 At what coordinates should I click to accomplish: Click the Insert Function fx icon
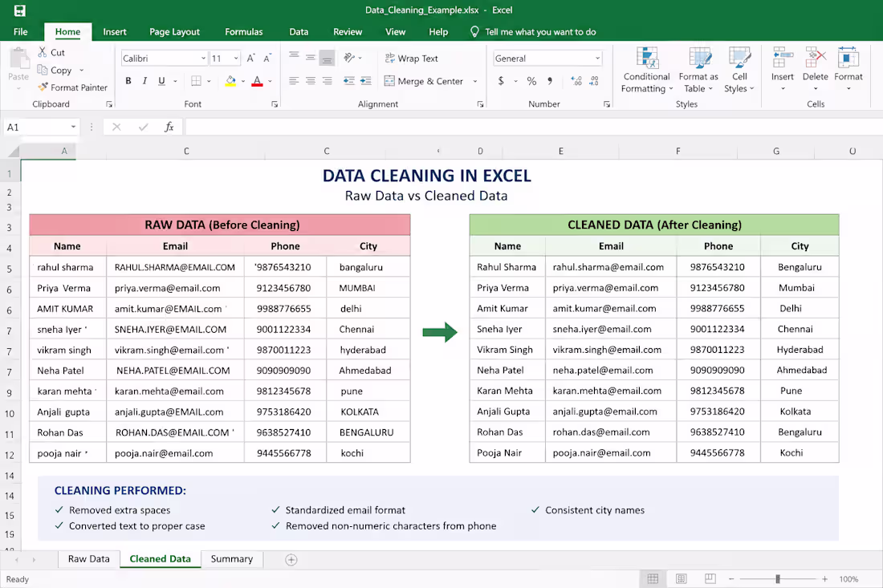coord(169,128)
